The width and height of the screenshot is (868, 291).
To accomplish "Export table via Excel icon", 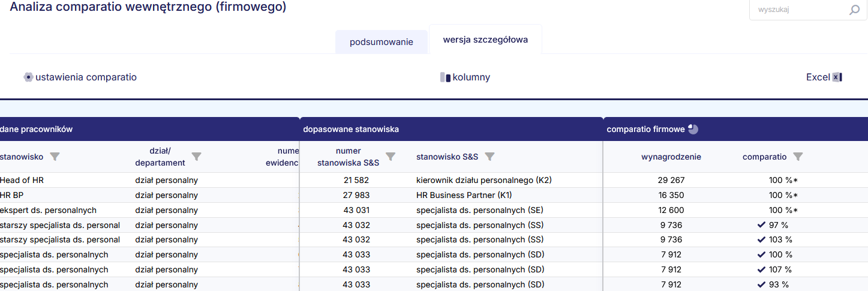I will click(x=837, y=77).
